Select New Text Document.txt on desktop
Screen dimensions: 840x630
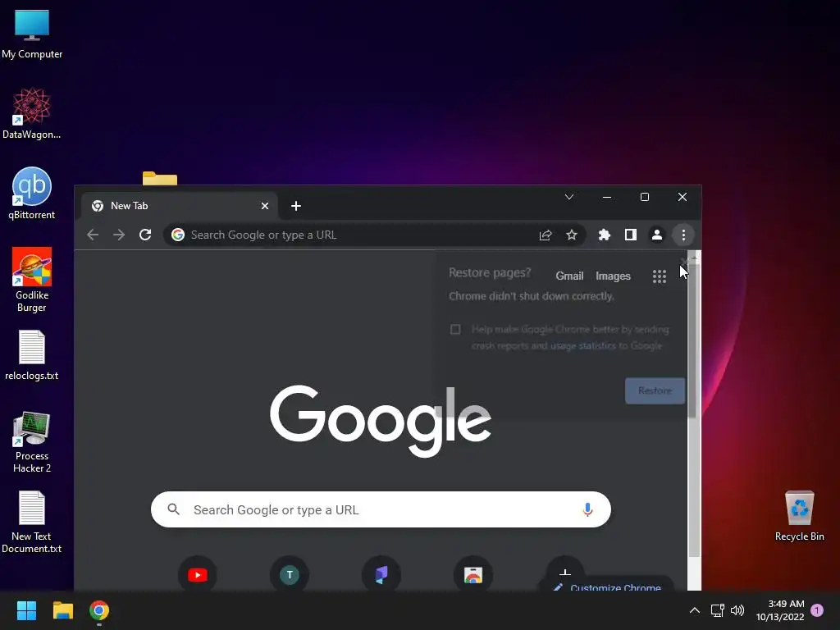[x=32, y=523]
